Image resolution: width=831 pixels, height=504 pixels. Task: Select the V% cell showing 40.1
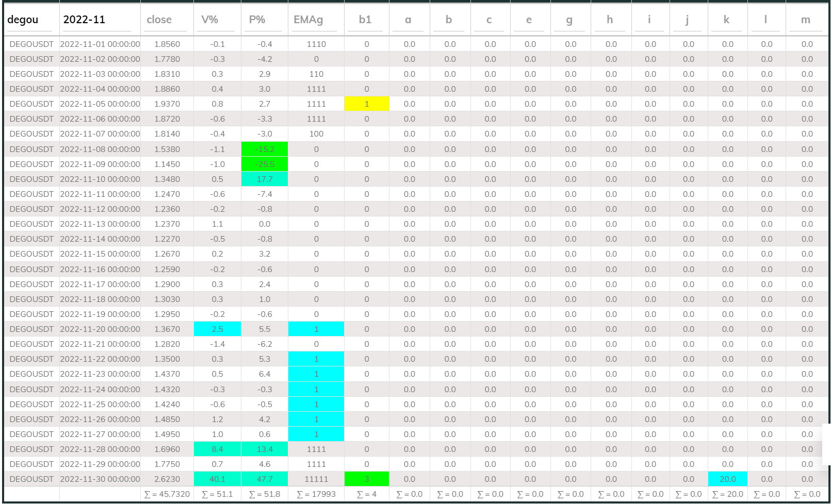click(217, 479)
